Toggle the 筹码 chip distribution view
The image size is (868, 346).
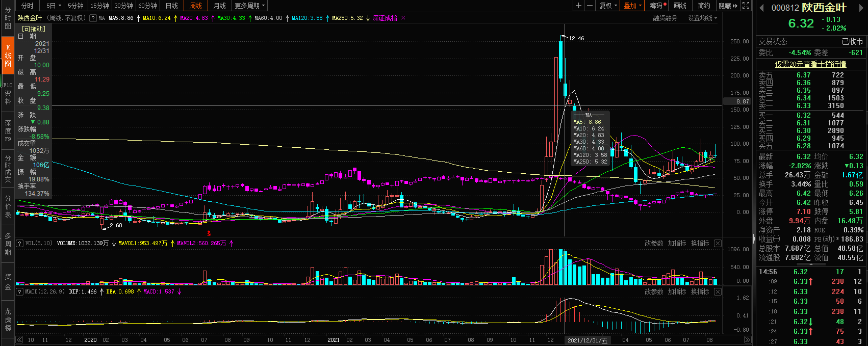(x=657, y=6)
